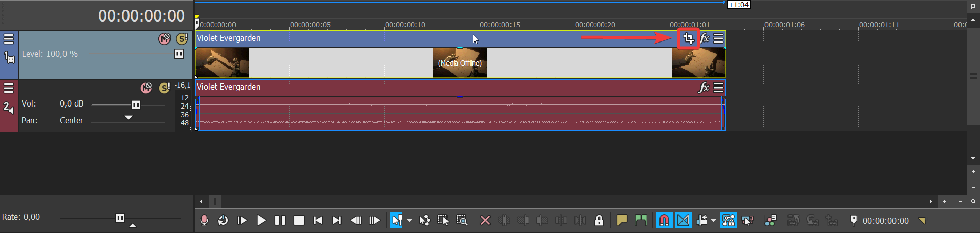Pause playback
The height and width of the screenshot is (233, 980).
(x=280, y=220)
